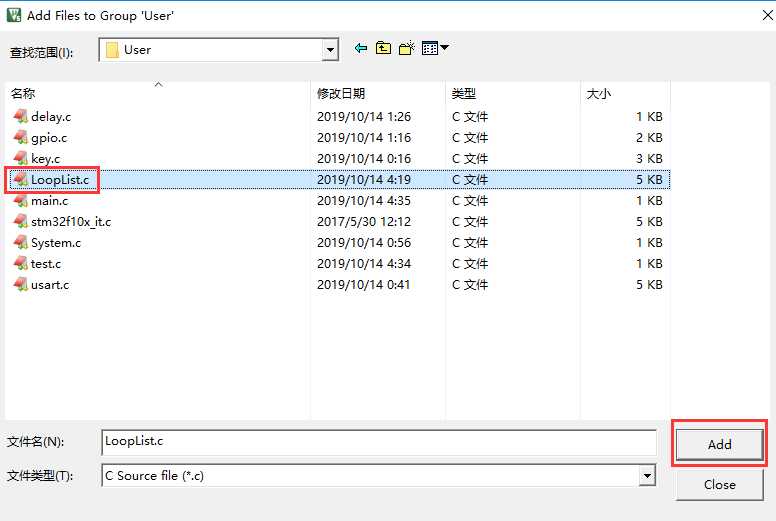Go up one folder level icon
The width and height of the screenshot is (776, 521).
coord(383,48)
